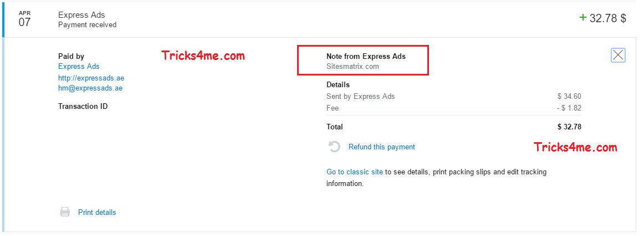Viewport: 644px width, 236px height.
Task: Click the green plus sign
Action: [582, 18]
